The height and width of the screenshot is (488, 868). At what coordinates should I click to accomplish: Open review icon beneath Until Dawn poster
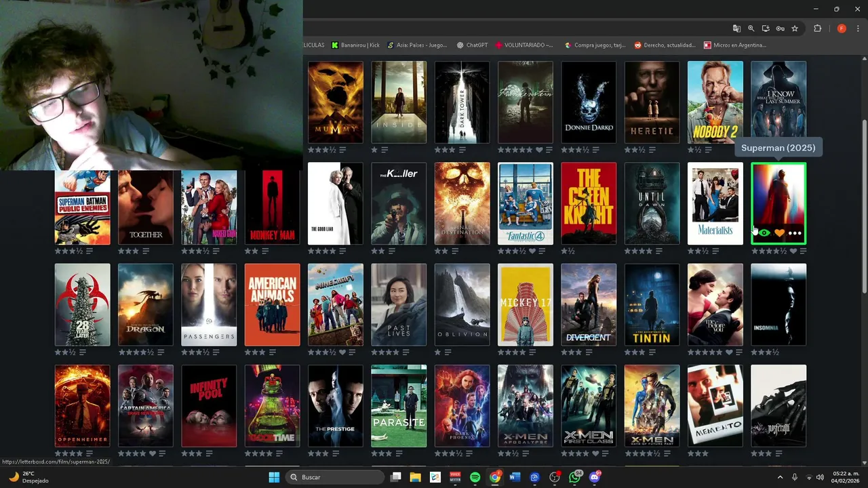pos(659,251)
